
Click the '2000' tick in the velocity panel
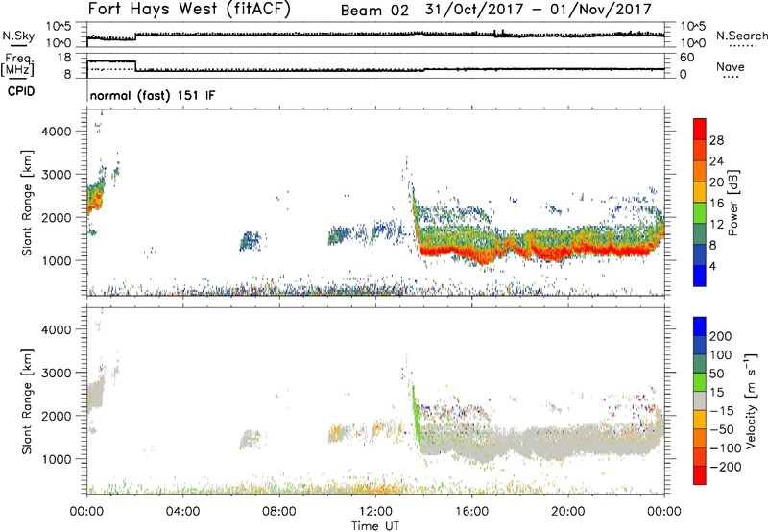click(57, 416)
